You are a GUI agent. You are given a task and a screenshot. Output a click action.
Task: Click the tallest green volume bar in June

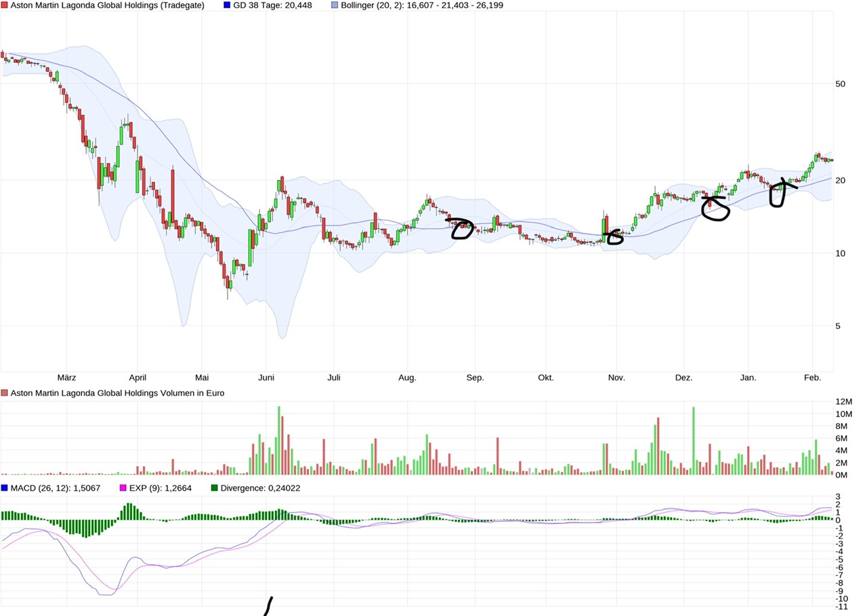(279, 441)
